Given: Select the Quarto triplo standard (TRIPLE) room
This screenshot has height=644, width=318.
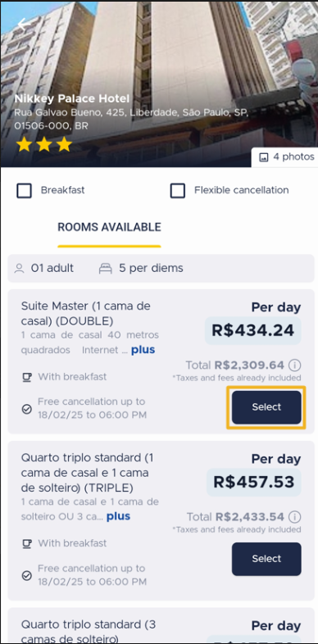Looking at the screenshot, I should click(266, 559).
